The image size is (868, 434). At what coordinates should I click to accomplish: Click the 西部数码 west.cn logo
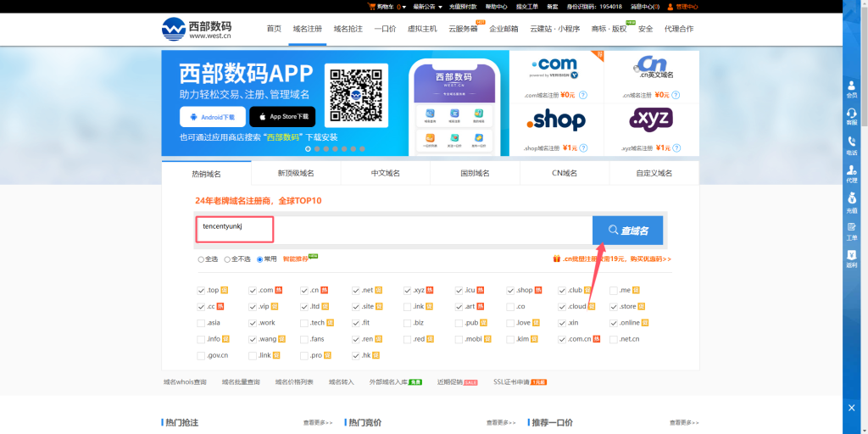[x=197, y=29]
